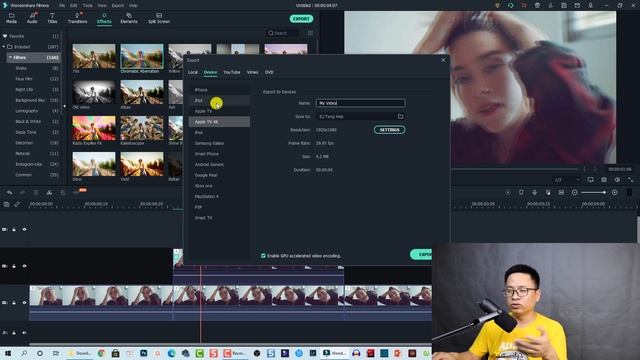
Task: Select PSP in the device list
Action: 219,207
